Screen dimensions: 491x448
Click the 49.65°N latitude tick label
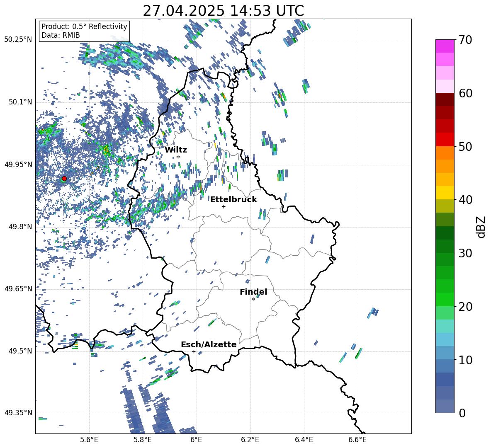click(18, 289)
